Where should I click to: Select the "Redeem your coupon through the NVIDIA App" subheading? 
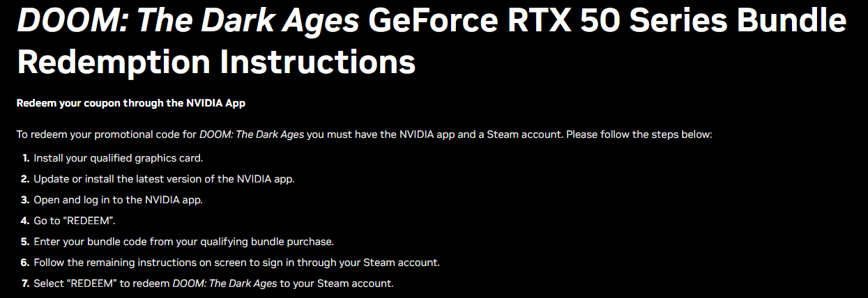131,103
